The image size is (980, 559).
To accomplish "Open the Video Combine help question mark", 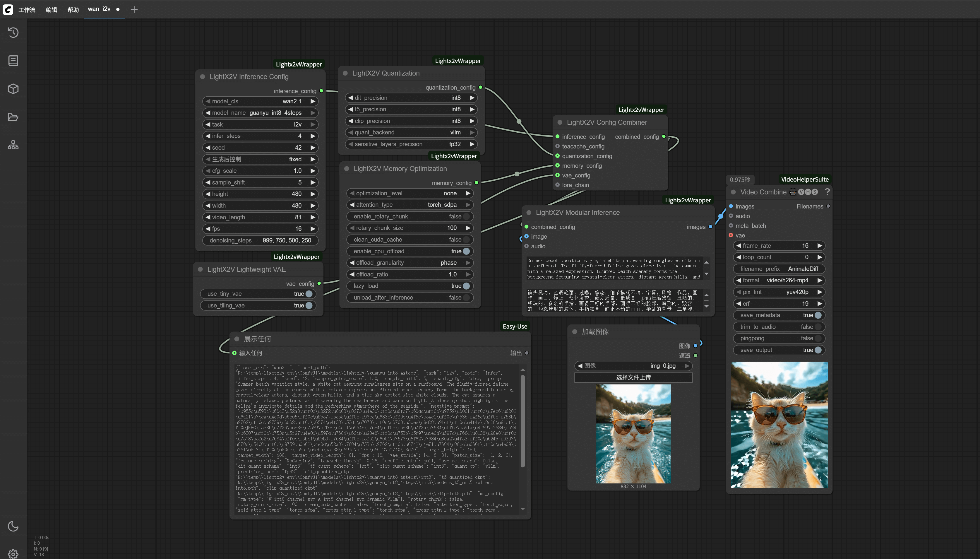I will pos(827,192).
